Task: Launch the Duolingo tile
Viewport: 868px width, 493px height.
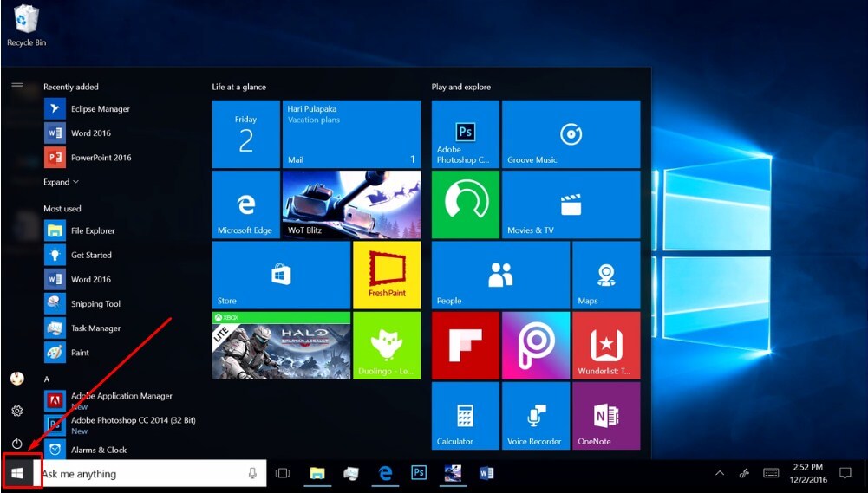Action: 387,345
